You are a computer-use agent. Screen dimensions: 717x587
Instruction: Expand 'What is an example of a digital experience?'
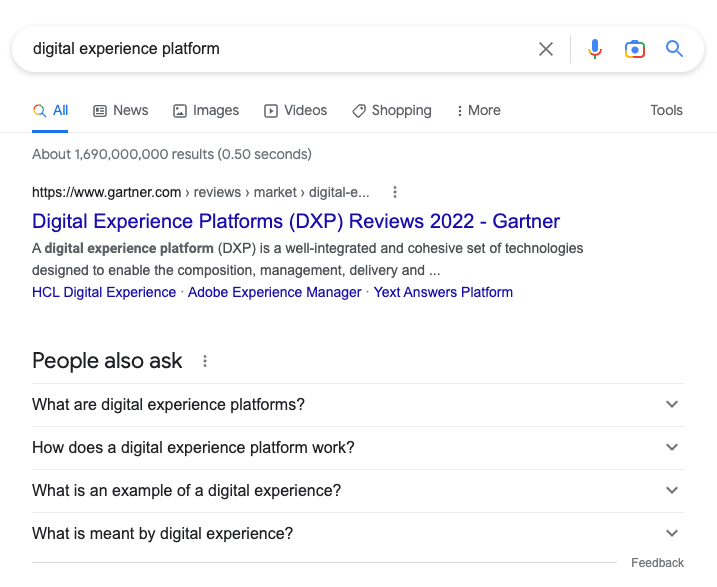pyautogui.click(x=358, y=491)
